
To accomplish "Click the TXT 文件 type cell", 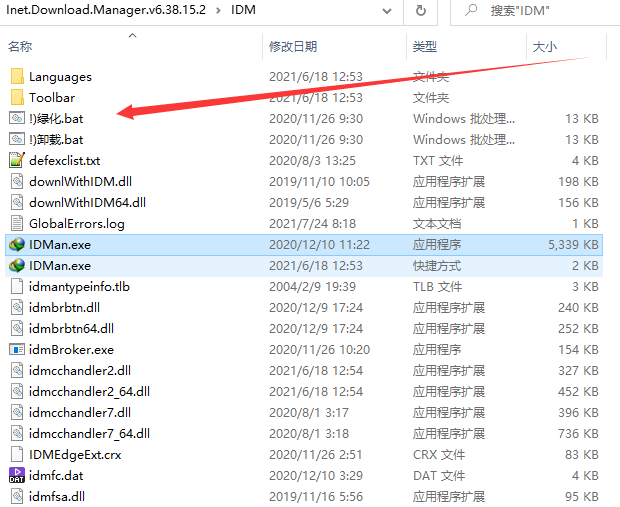I will click(x=438, y=160).
